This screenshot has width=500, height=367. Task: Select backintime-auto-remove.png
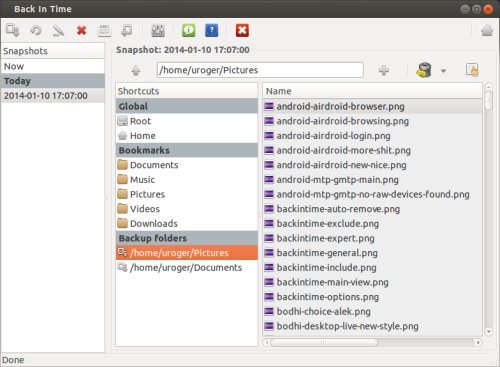(372, 209)
